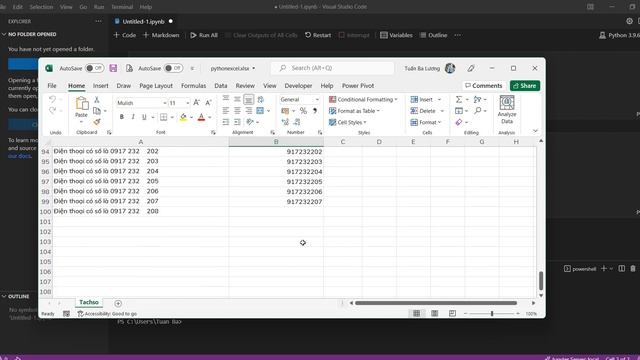Open the Insert cells dropdown
Image resolution: width=640 pixels, height=360 pixels.
(x=440, y=100)
